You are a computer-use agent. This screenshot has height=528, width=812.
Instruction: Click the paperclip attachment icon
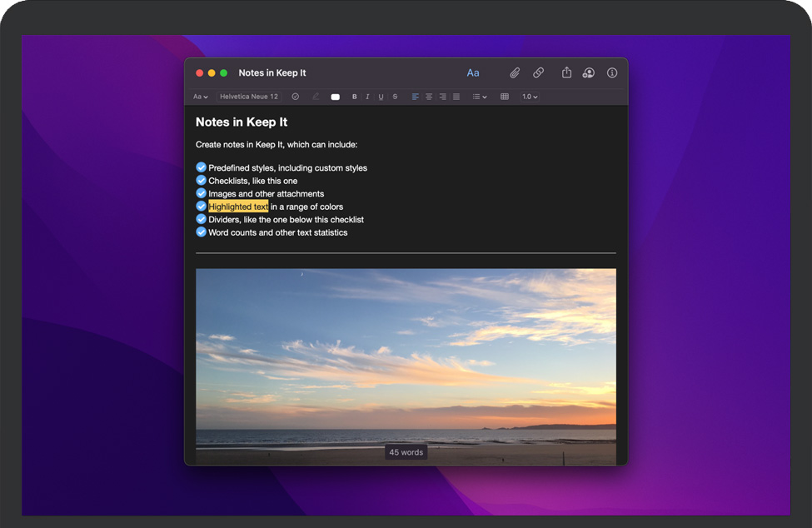click(515, 73)
